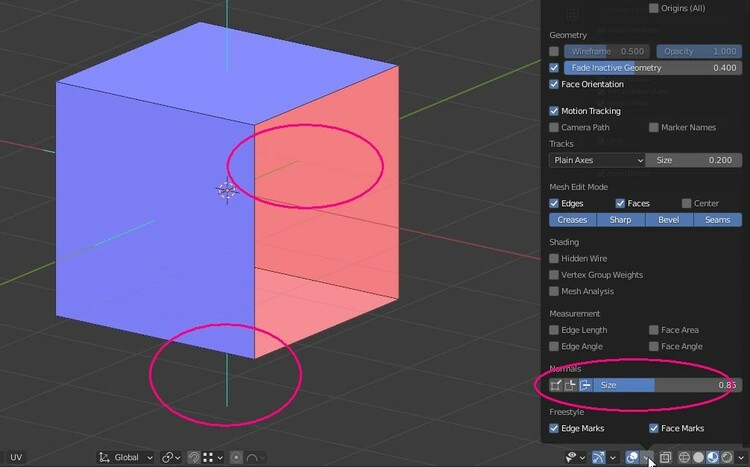The width and height of the screenshot is (750, 467).
Task: Toggle the Creases button
Action: point(572,220)
